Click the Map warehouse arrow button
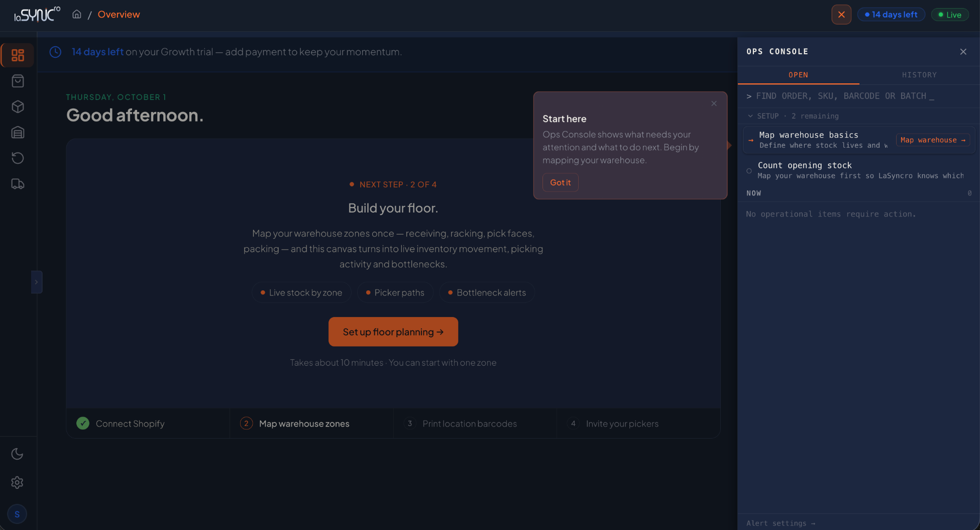980x530 pixels. click(933, 140)
